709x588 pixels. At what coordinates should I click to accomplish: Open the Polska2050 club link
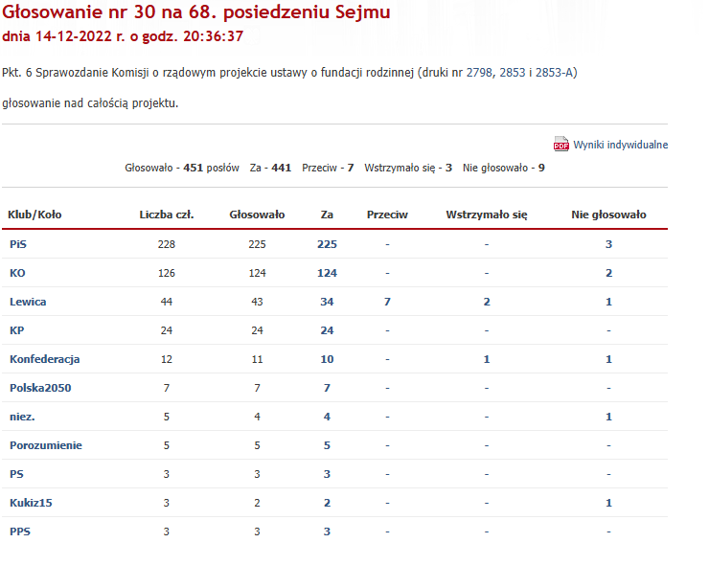pyautogui.click(x=40, y=388)
